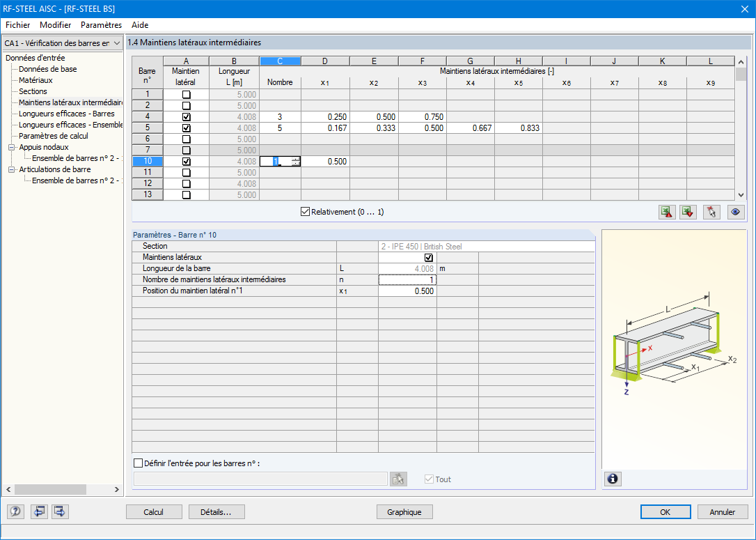
Task: Select the x3 cell 0.500 of member 5
Action: point(423,128)
